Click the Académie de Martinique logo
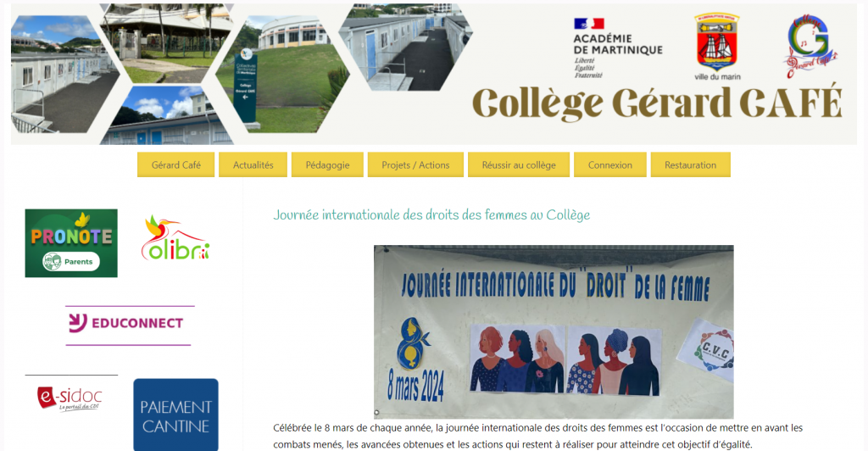The image size is (868, 451). [x=617, y=47]
